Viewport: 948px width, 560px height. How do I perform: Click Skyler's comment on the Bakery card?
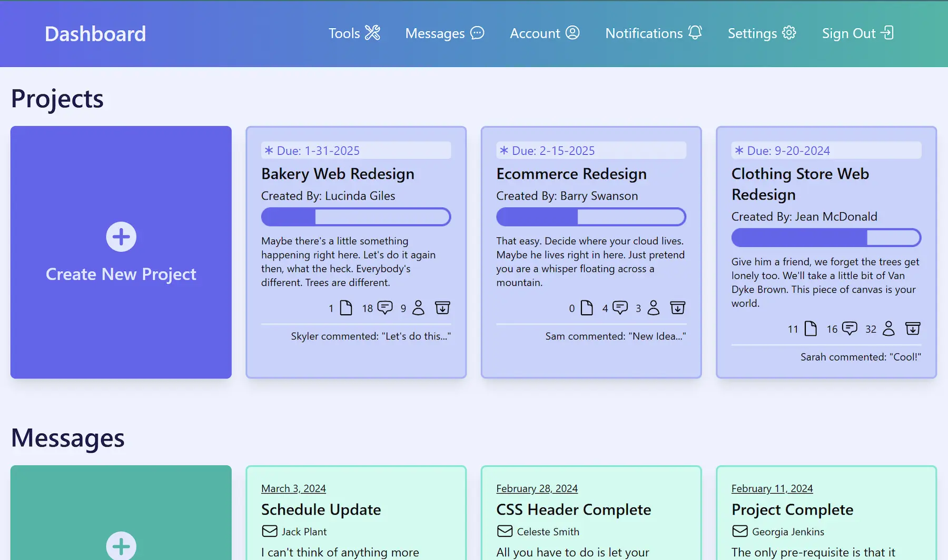point(370,336)
